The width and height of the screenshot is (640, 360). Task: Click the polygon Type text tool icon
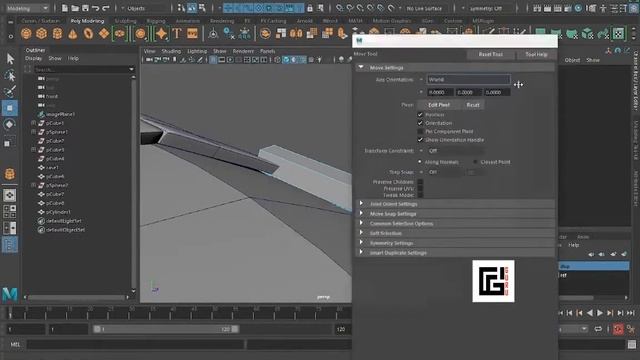[177, 33]
